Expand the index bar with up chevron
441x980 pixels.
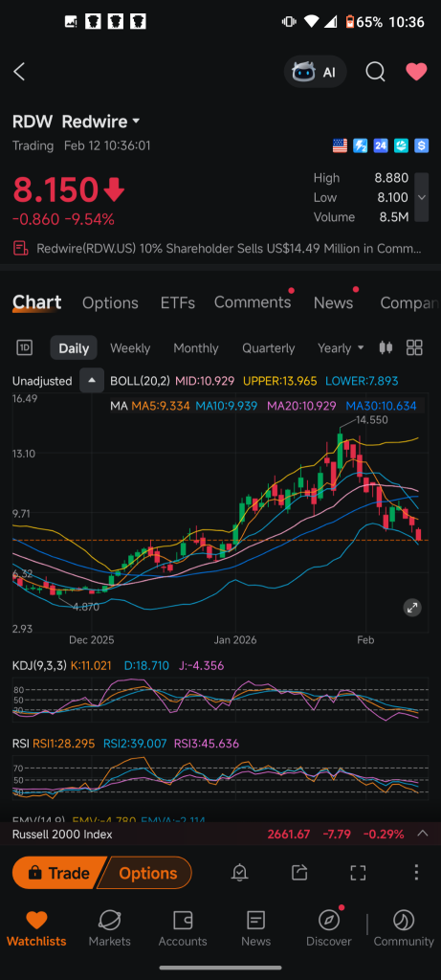pos(423,834)
